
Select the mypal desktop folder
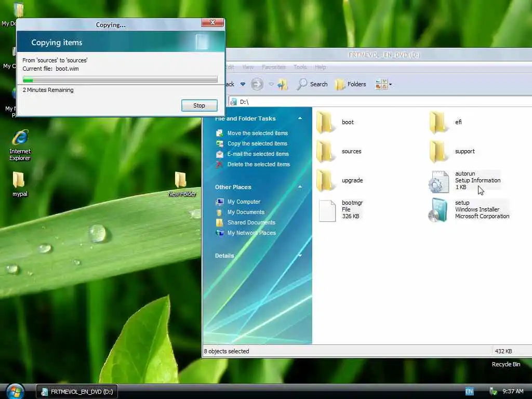coord(20,184)
